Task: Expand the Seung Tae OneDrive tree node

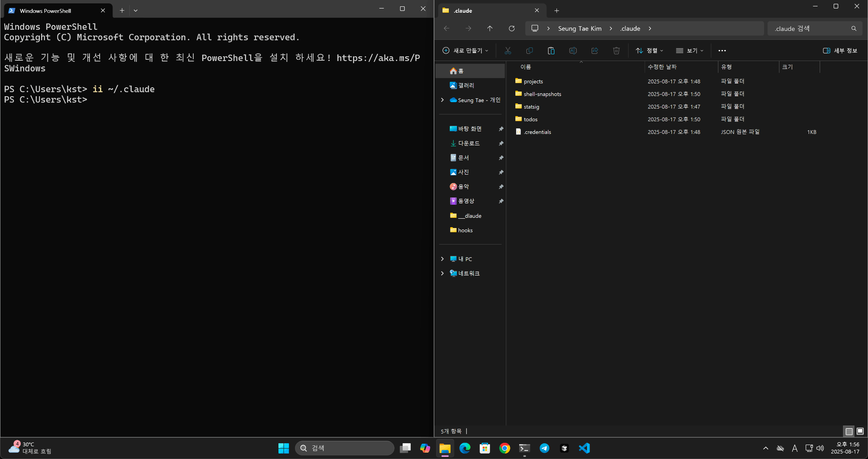Action: click(442, 100)
